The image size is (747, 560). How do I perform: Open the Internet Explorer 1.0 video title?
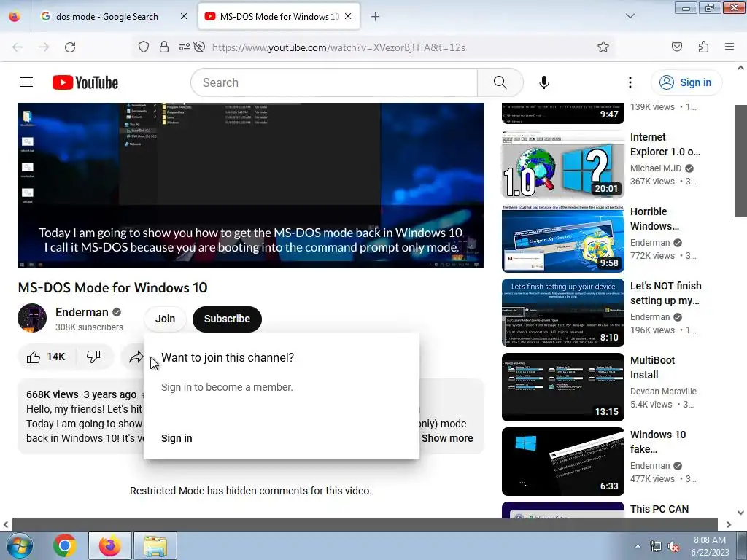(665, 144)
